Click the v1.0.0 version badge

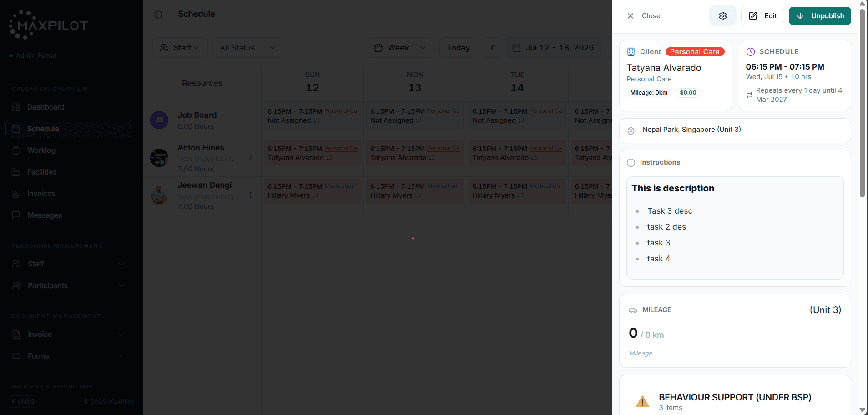23,402
